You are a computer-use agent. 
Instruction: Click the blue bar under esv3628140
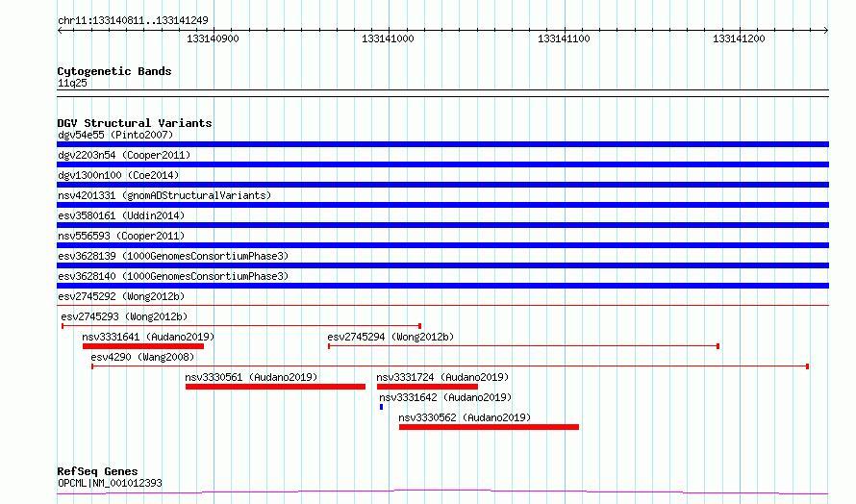tap(442, 286)
